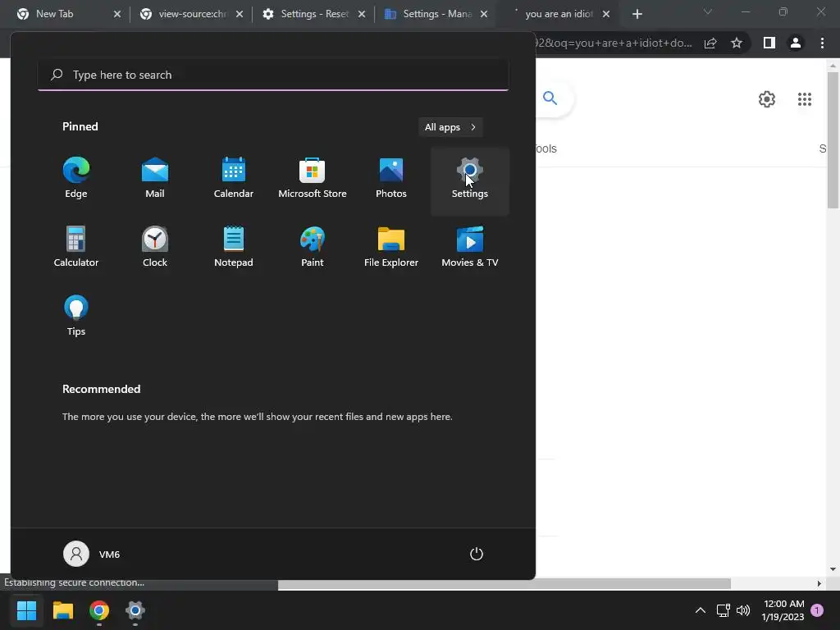
Task: Click the page's vertical scrollbar thumb
Action: coord(833,140)
